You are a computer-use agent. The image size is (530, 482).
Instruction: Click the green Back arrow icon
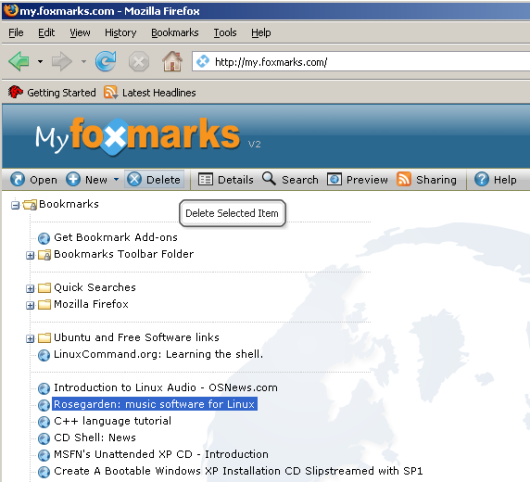[x=19, y=61]
